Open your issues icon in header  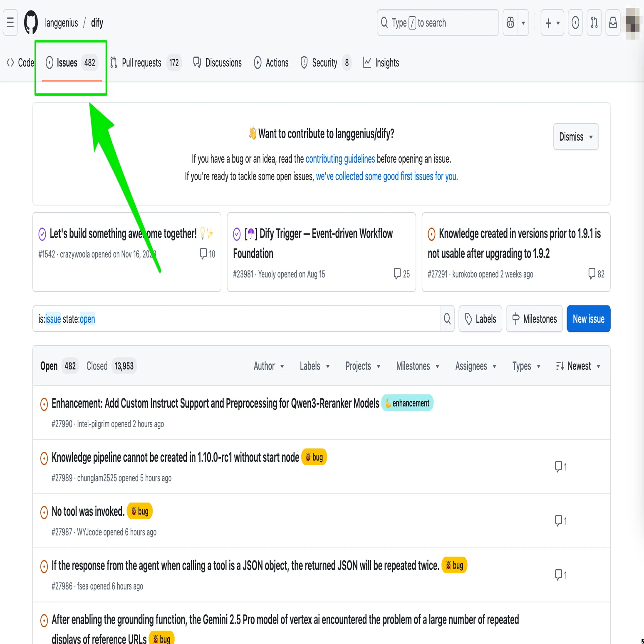coord(575,22)
